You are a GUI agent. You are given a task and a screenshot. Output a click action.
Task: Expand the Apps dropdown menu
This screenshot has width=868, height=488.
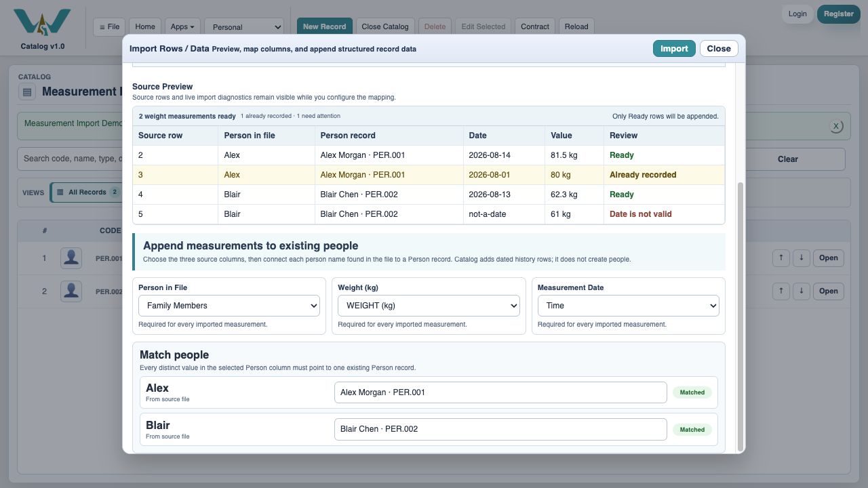pos(182,26)
